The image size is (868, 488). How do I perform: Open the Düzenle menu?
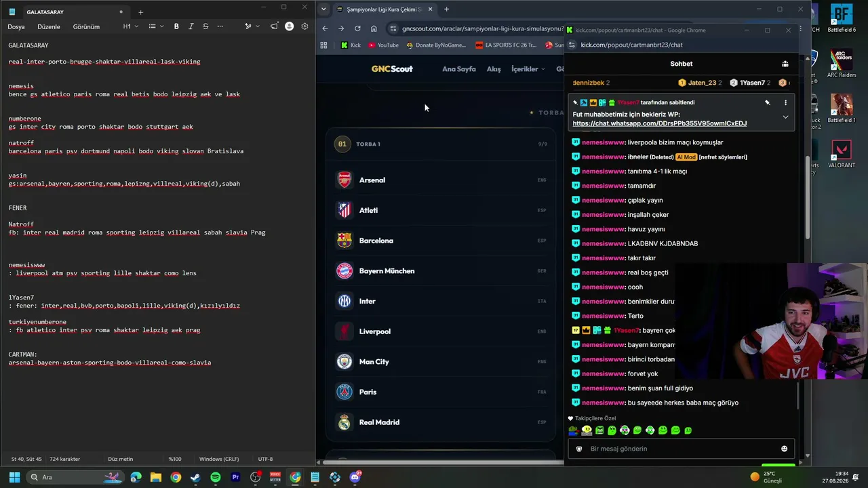[x=49, y=26]
